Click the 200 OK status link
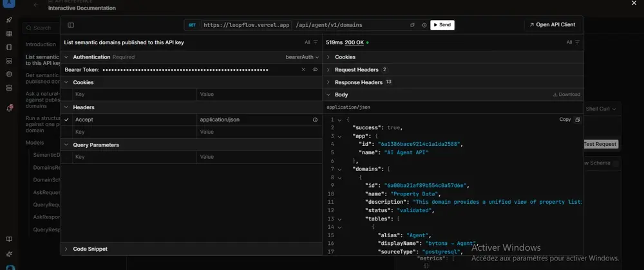Screen dimensions: 644x270 point(354,42)
